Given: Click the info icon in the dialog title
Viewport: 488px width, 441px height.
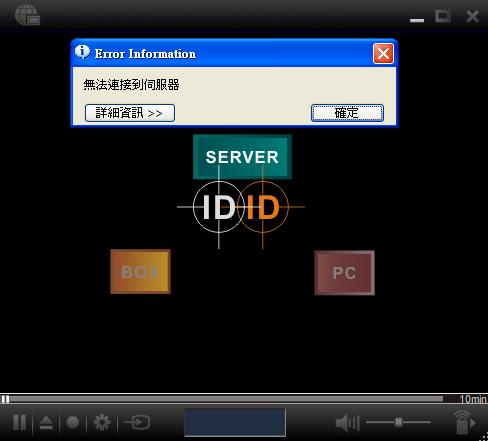Looking at the screenshot, I should [x=82, y=52].
